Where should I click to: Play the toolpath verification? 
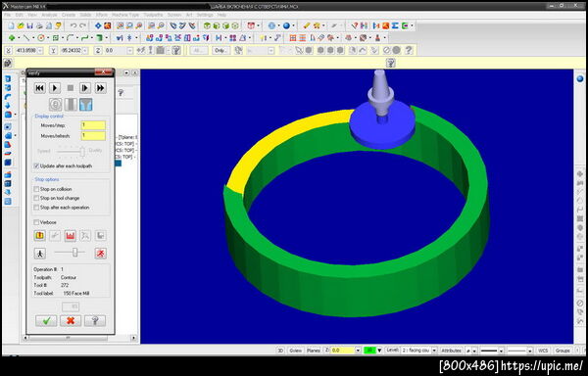pyautogui.click(x=55, y=88)
